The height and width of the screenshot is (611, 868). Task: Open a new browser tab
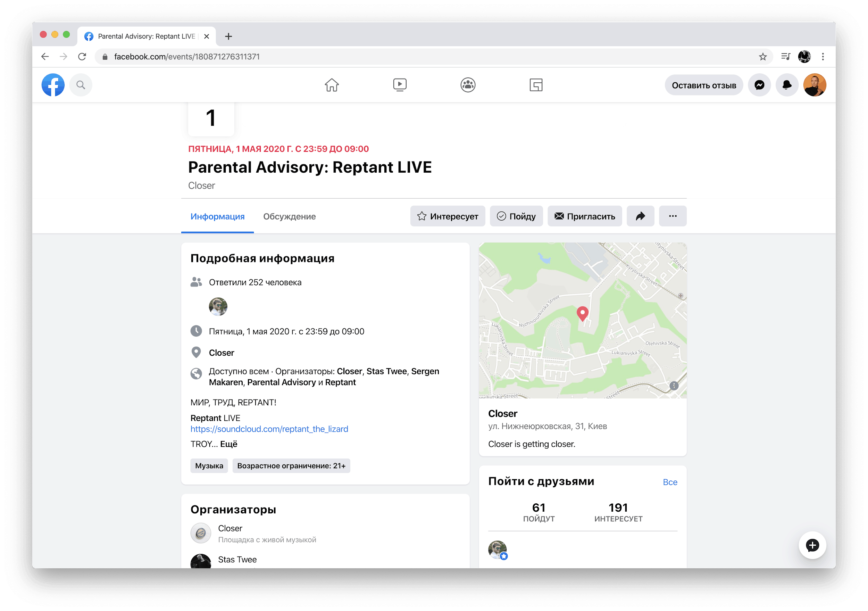pyautogui.click(x=228, y=36)
